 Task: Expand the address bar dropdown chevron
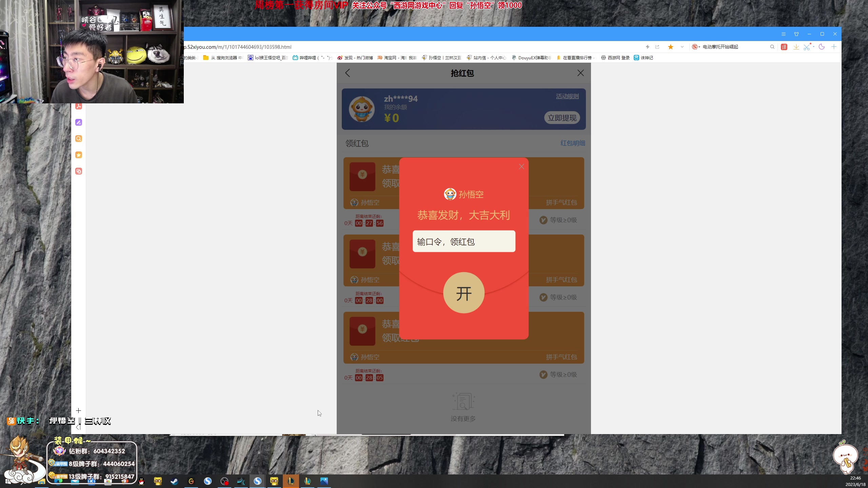[682, 47]
